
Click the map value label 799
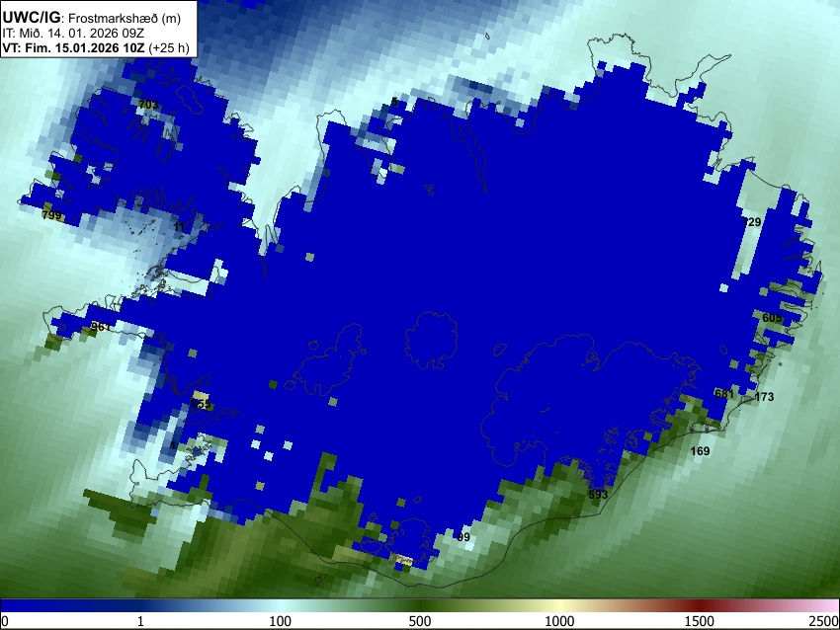(x=51, y=215)
